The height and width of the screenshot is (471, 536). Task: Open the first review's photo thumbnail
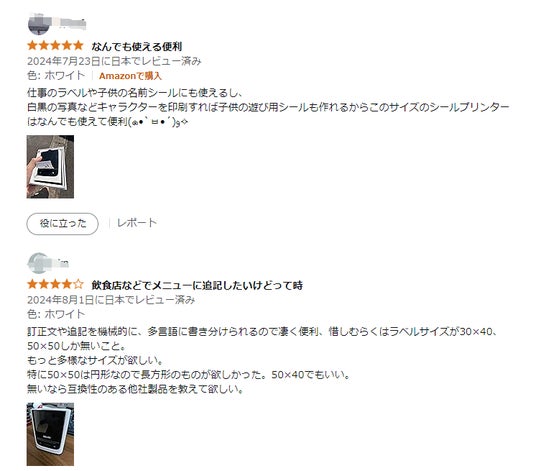(50, 167)
